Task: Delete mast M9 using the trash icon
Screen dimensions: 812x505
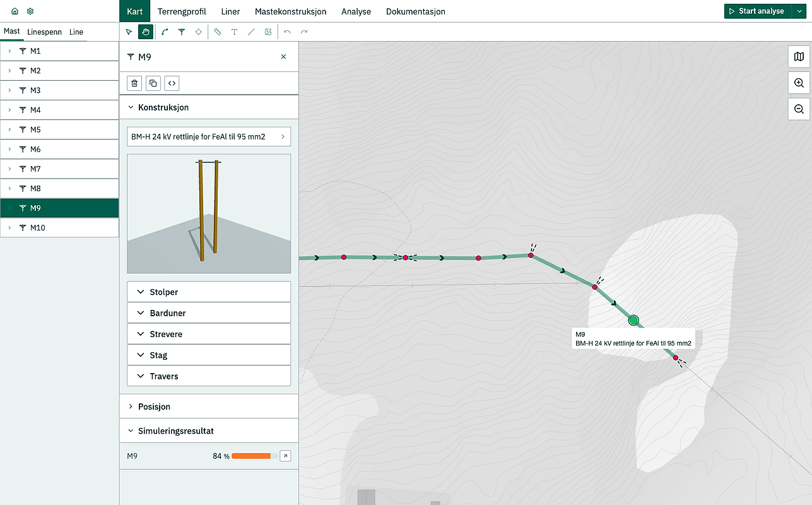Action: pyautogui.click(x=134, y=83)
